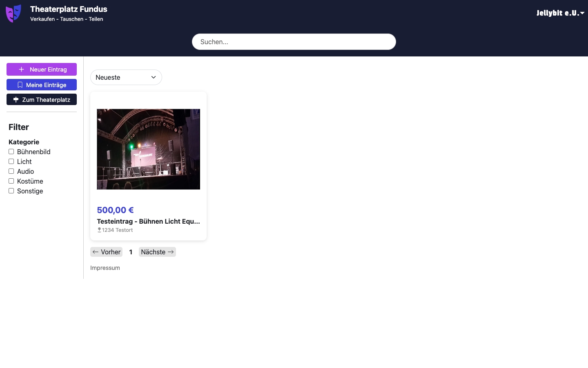588x368 pixels.
Task: Toggle the Audio category filter
Action: pos(11,171)
